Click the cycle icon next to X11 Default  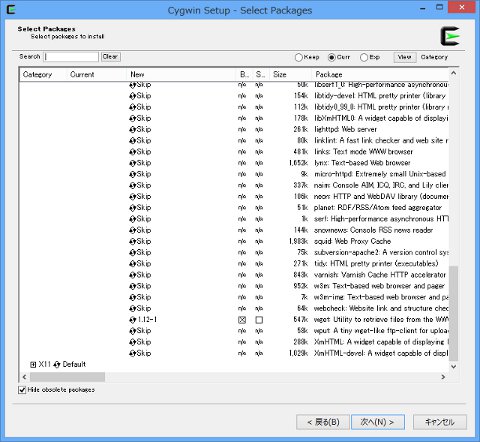(x=57, y=365)
